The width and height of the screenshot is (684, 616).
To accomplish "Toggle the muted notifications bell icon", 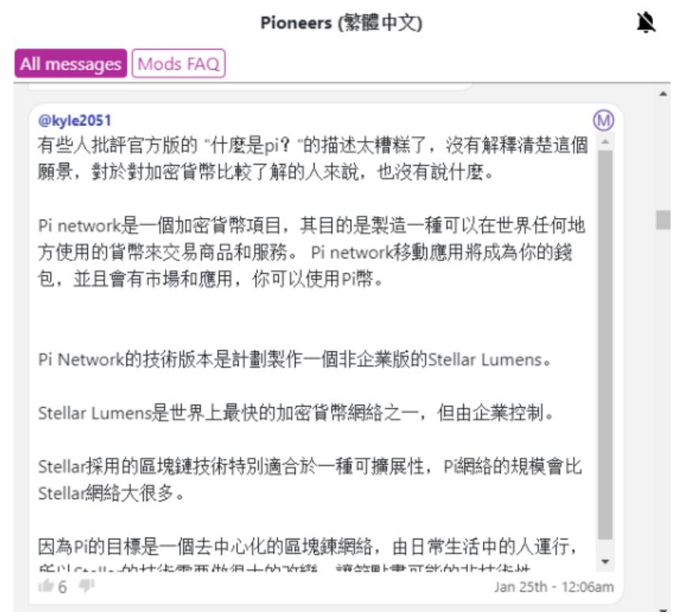I will click(646, 22).
